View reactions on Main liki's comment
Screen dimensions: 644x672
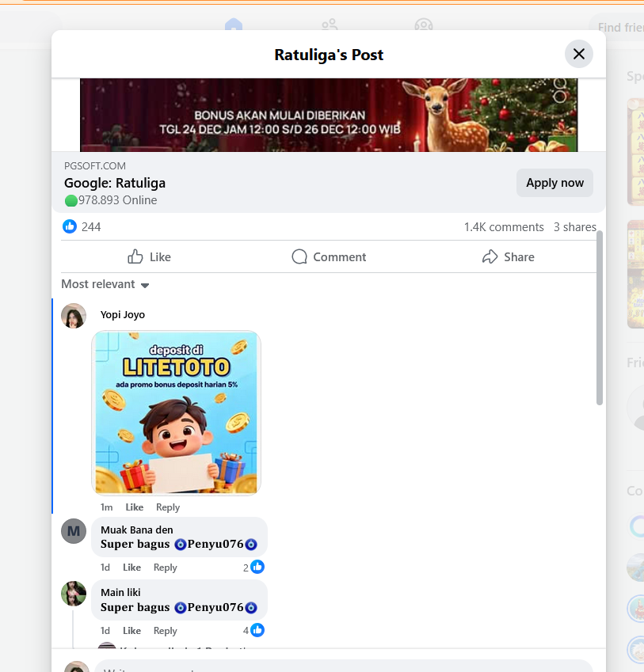point(253,630)
